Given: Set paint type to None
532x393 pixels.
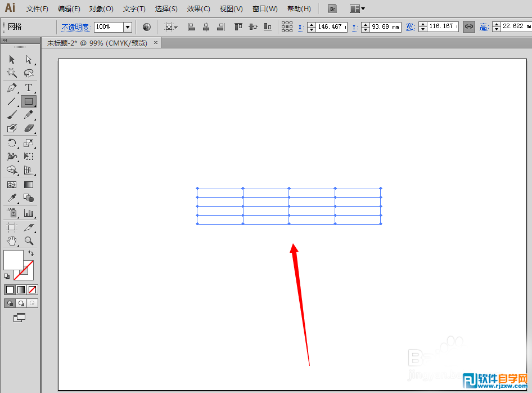Looking at the screenshot, I should [32, 290].
